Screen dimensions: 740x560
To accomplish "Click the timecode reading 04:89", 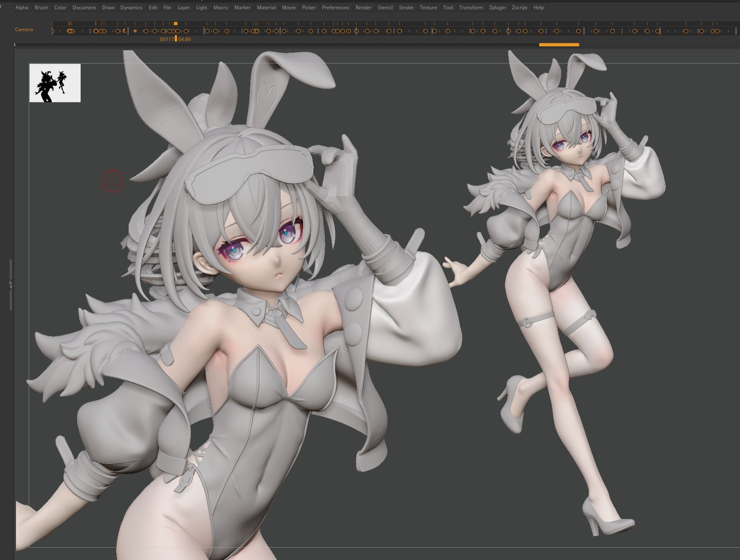I will tap(184, 39).
